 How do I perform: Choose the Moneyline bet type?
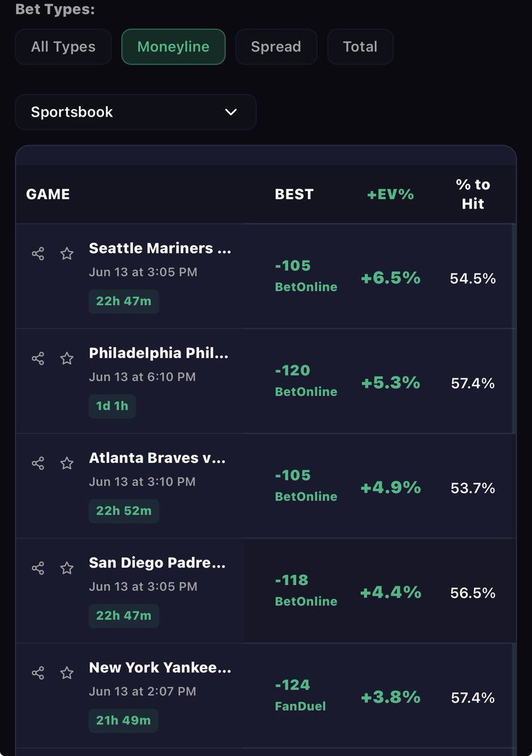click(x=173, y=47)
